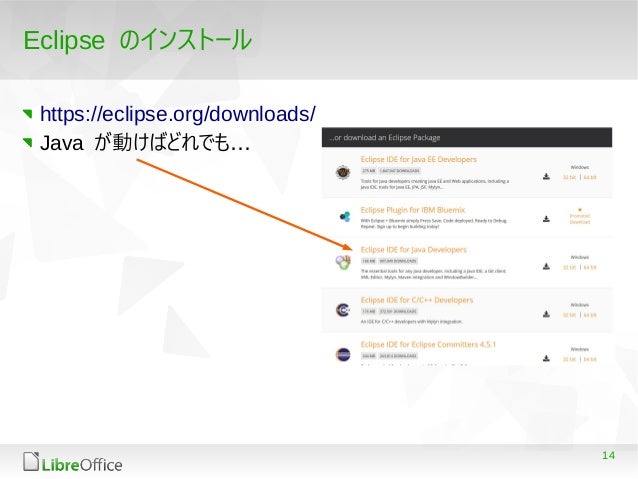Click downloads count badge under Eclipse Committers
Image resolution: width=638 pixels, height=479 pixels.
[398, 356]
